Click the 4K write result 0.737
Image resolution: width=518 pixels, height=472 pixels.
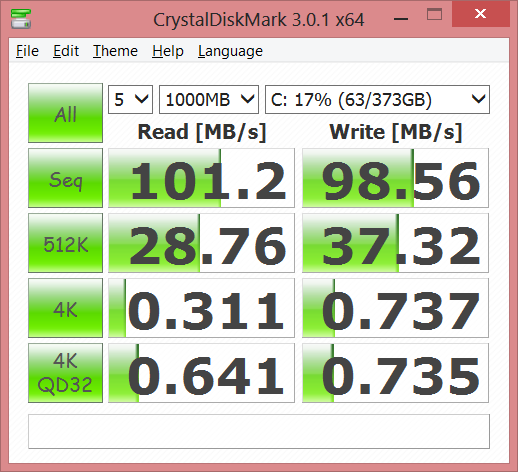point(395,308)
